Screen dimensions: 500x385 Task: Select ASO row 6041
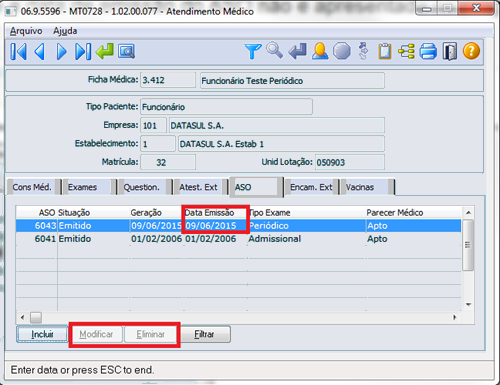coord(238,239)
